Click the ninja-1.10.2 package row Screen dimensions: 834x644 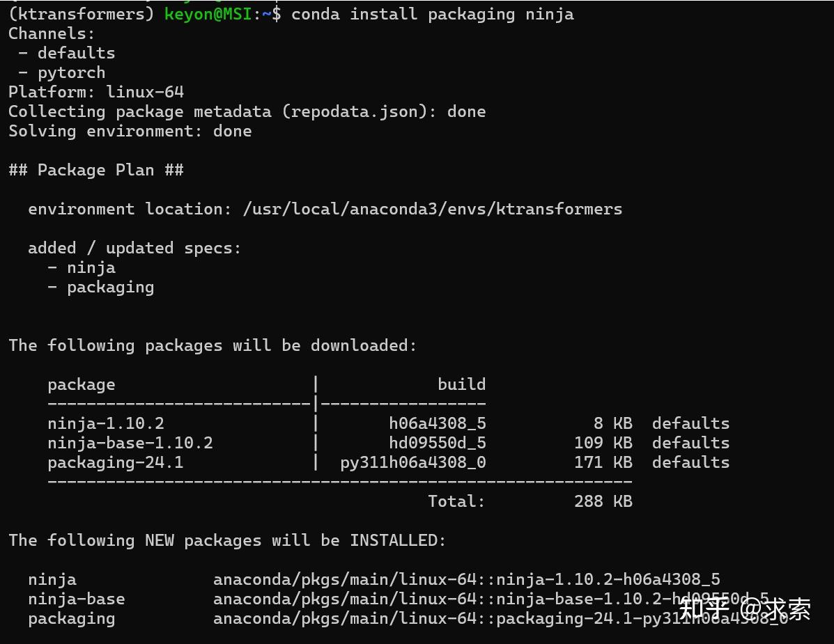tap(388, 423)
